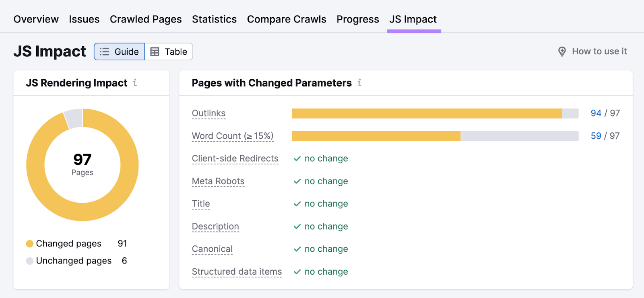The width and height of the screenshot is (644, 298).
Task: Click the Changed pages count 91
Action: coord(122,244)
